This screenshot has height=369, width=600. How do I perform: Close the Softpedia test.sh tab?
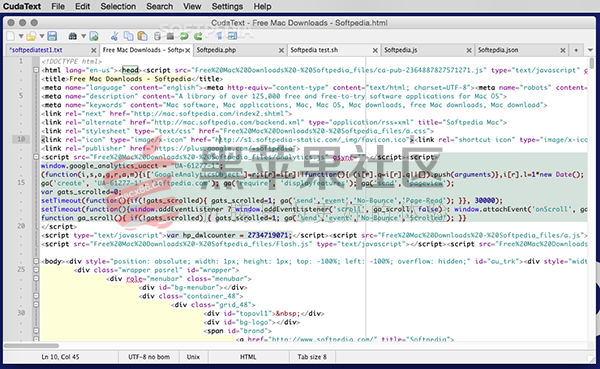point(375,51)
